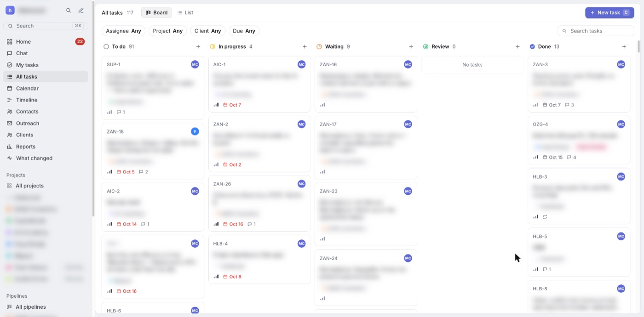Open the Home page from sidebar
Screen dimensions: 644x317
(x=46, y=41)
